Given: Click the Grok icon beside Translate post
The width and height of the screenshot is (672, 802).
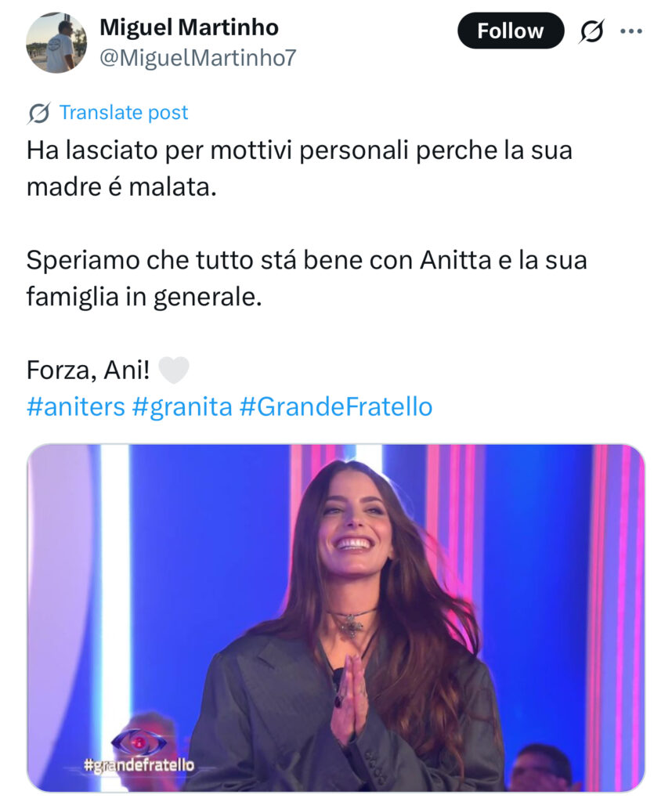Looking at the screenshot, I should tap(38, 113).
